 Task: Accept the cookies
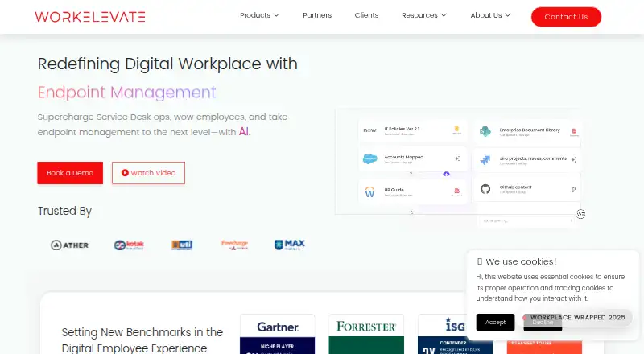click(x=495, y=323)
